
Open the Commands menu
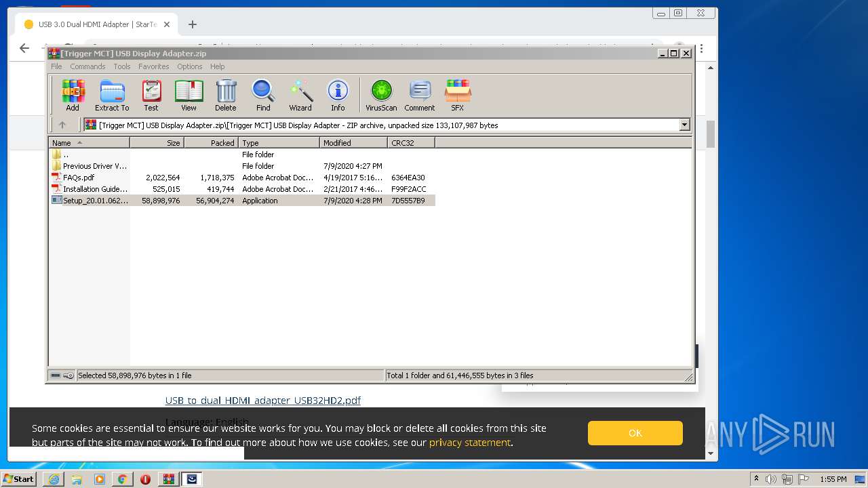pos(87,66)
